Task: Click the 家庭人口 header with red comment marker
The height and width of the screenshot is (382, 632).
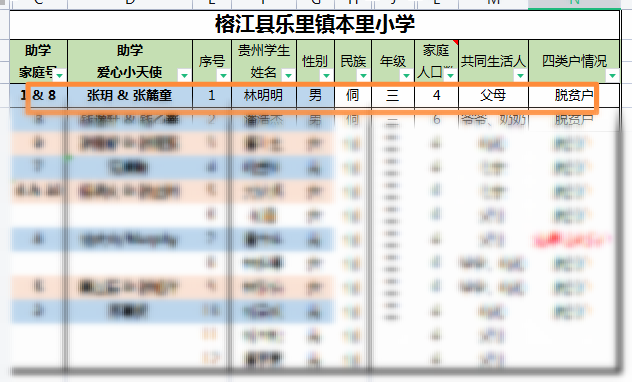Action: click(437, 61)
